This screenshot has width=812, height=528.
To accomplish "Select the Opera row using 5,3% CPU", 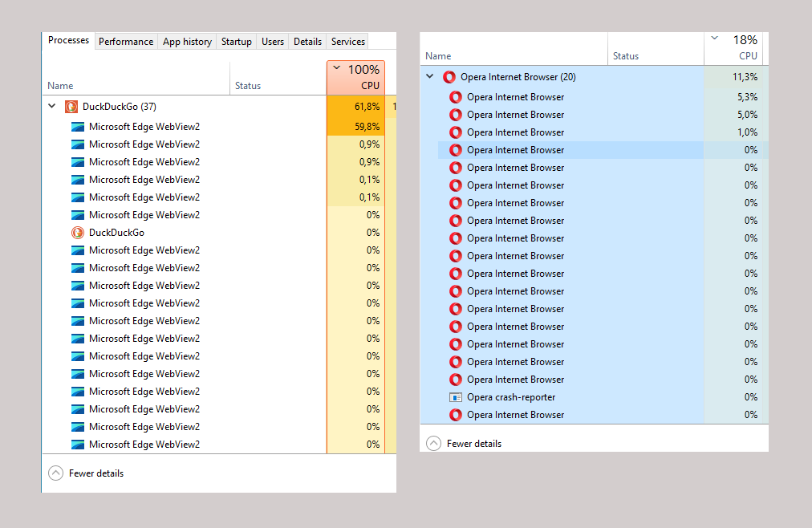I will tap(594, 97).
